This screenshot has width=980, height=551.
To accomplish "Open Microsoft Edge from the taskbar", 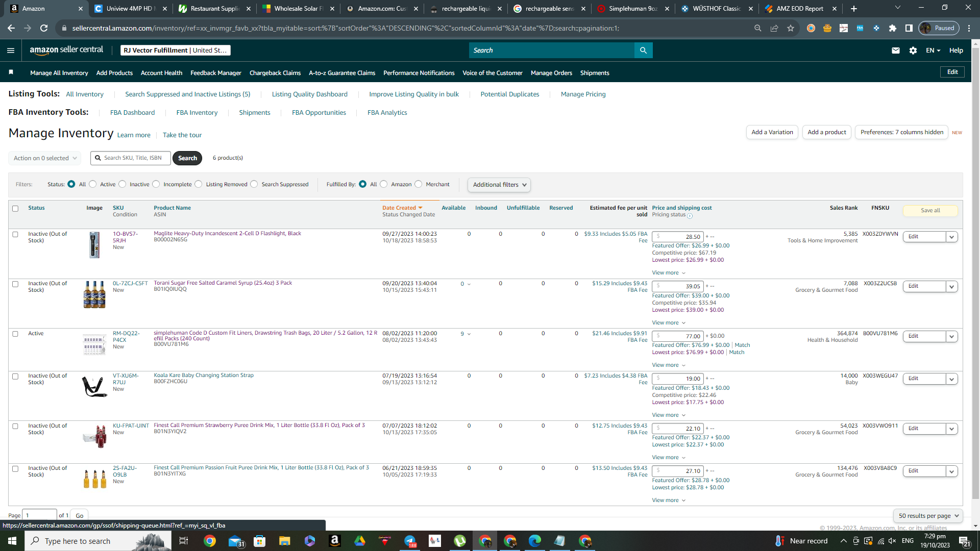I will pyautogui.click(x=535, y=541).
